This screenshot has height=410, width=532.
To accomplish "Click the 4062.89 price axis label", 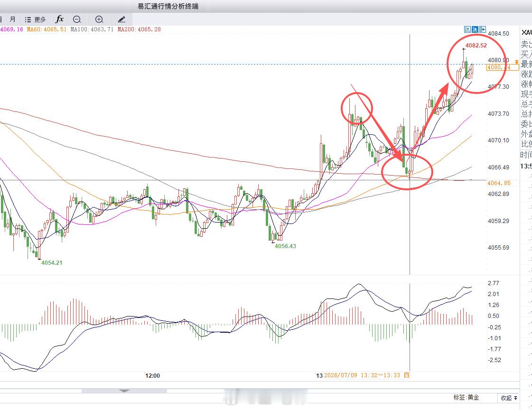I will (x=498, y=194).
